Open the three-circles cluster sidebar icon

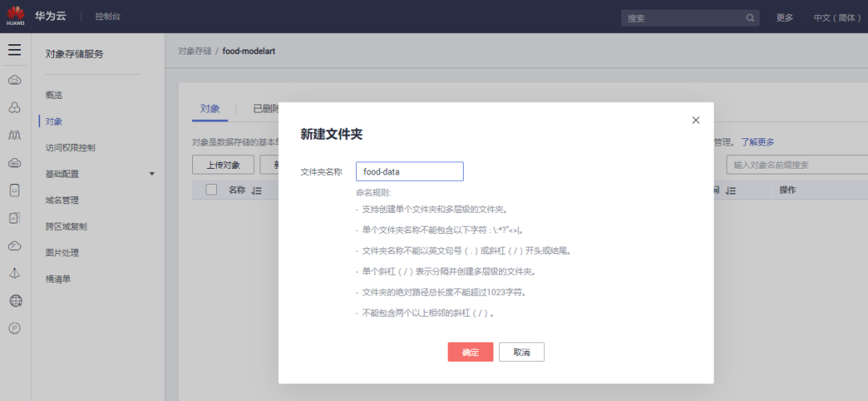tap(15, 108)
